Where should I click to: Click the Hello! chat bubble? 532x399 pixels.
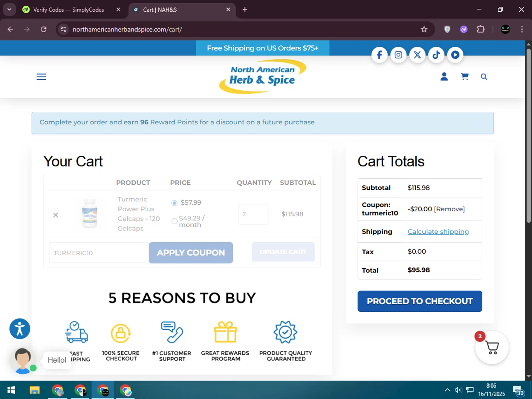click(x=57, y=360)
